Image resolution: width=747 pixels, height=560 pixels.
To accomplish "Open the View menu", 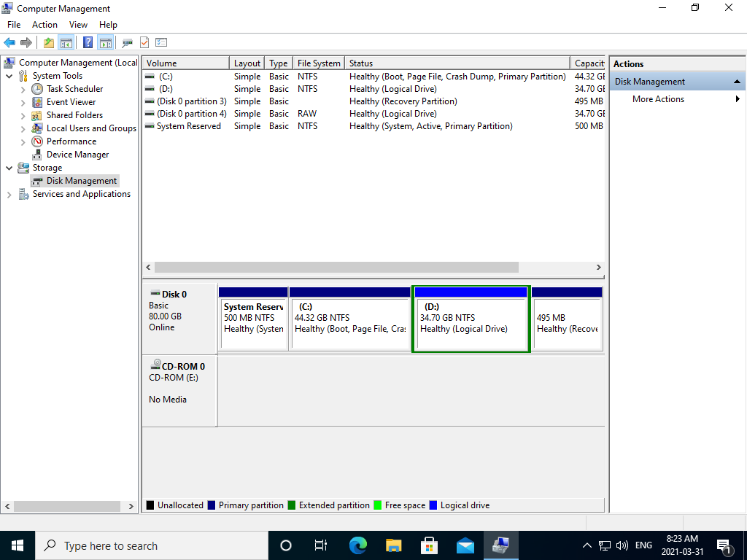I will [78, 25].
